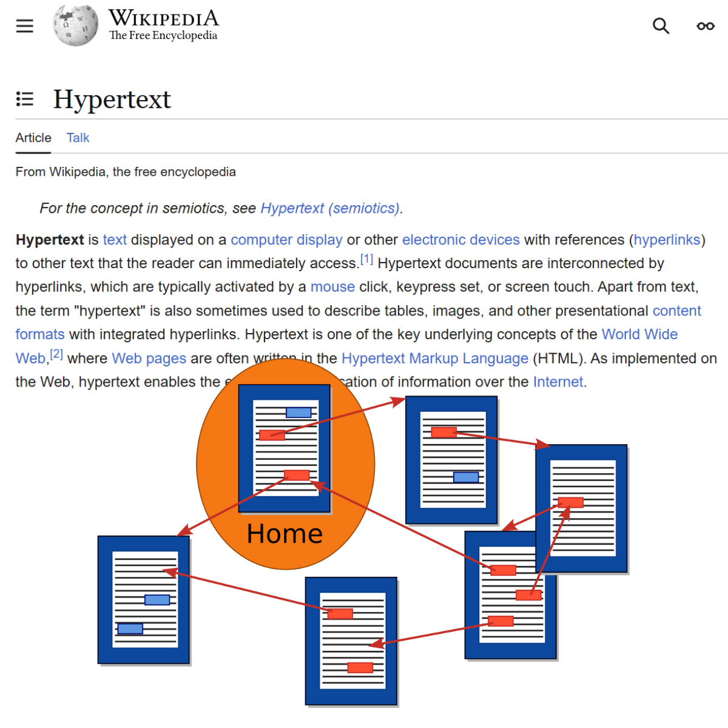Follow the 'hyperlinks' link
The width and height of the screenshot is (728, 728).
coord(667,240)
